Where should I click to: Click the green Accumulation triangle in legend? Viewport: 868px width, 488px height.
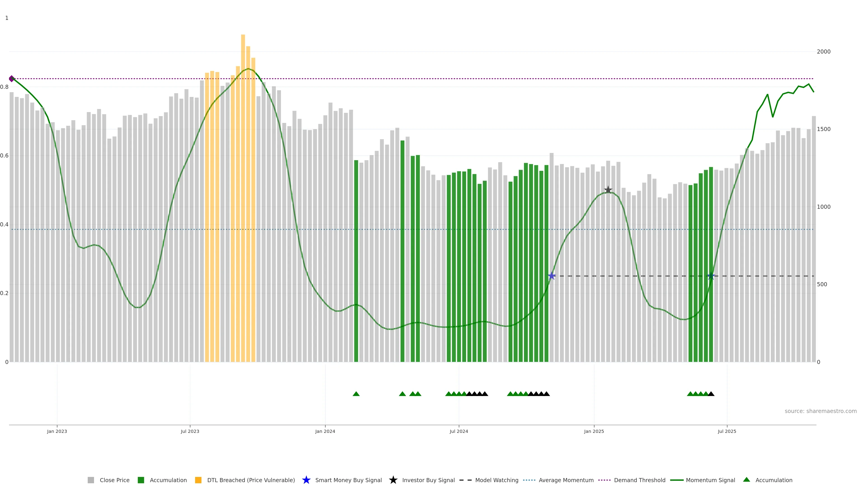[x=746, y=480]
